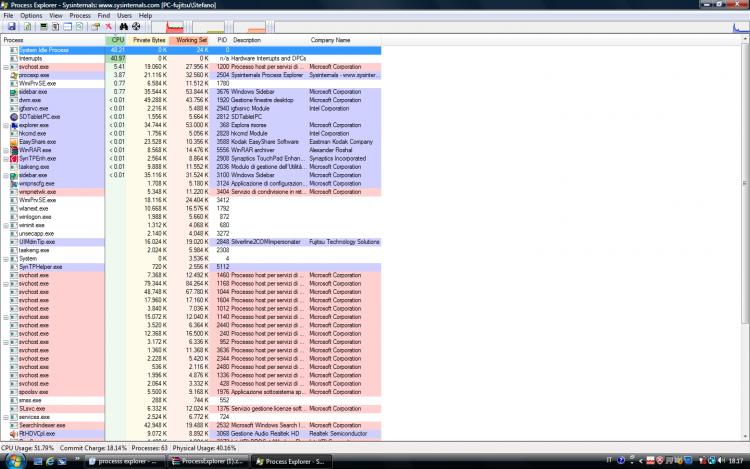Launch Internet Explorer from quick launch
Screen dimensions: 750x469
[50, 461]
